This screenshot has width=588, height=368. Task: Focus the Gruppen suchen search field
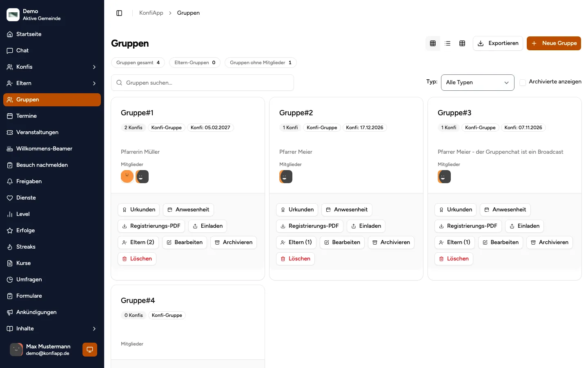[x=203, y=83]
